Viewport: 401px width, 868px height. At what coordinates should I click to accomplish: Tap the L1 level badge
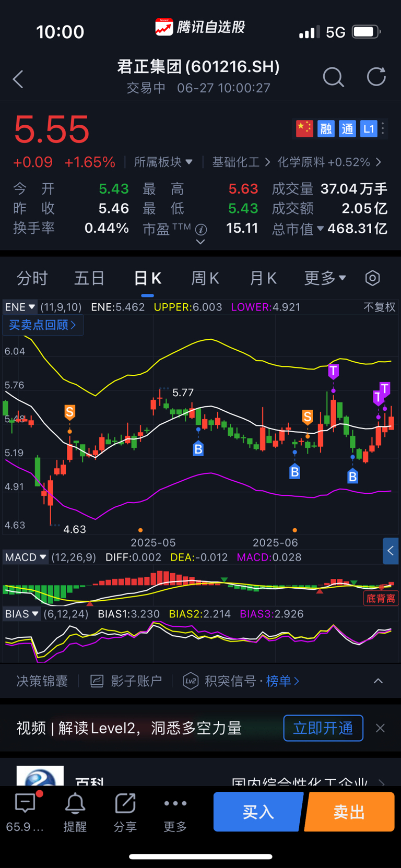tap(369, 128)
